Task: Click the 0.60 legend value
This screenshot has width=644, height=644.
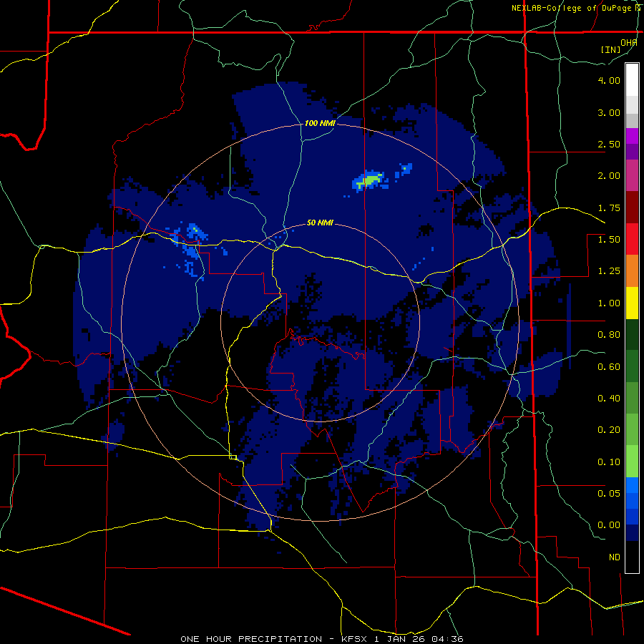Action: pyautogui.click(x=609, y=367)
